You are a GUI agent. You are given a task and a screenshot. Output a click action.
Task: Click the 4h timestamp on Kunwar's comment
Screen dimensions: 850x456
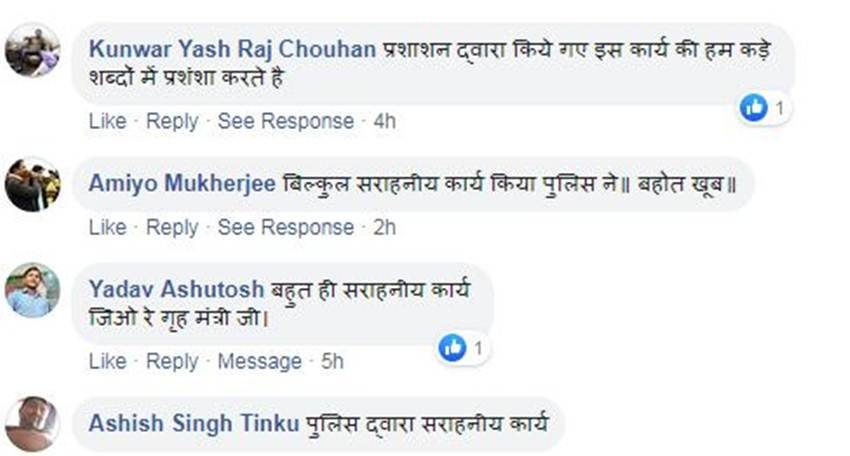tap(384, 121)
